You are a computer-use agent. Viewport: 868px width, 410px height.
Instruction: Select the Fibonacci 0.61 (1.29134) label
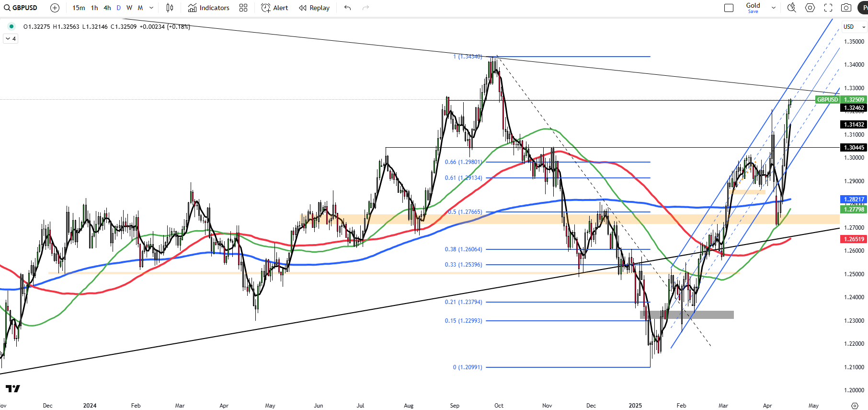tap(463, 178)
